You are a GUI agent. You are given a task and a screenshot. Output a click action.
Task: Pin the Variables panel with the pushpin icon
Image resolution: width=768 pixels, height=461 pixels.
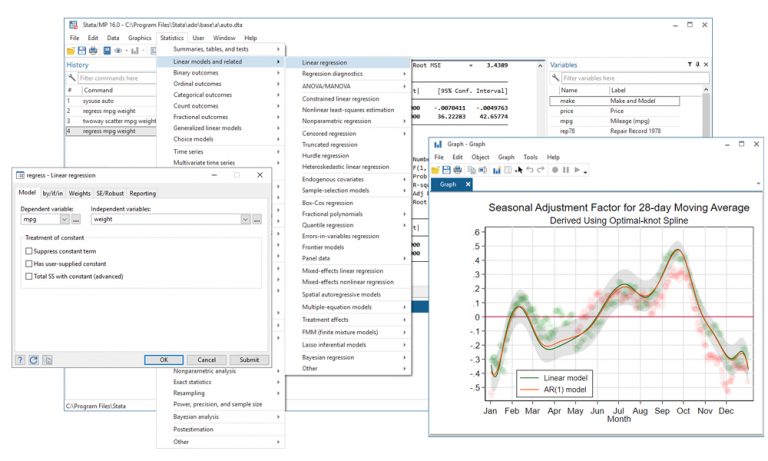coord(697,64)
